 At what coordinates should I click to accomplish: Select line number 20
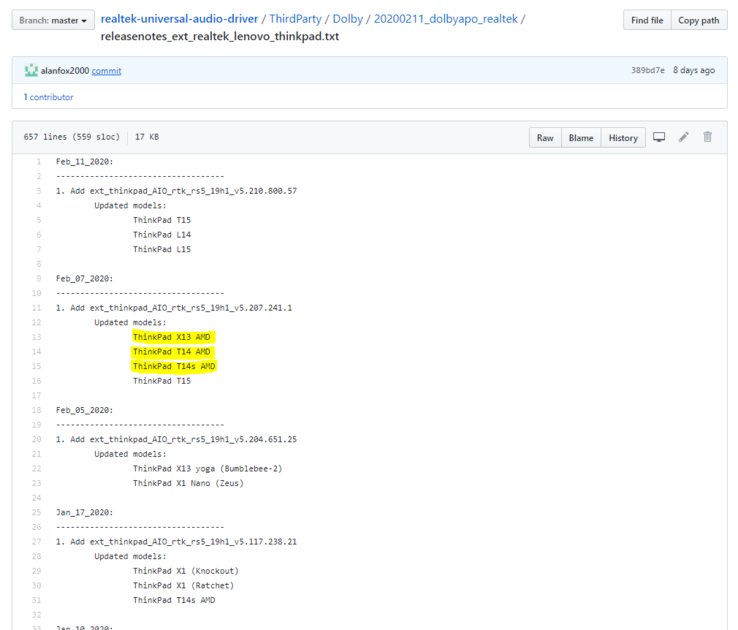[x=36, y=439]
